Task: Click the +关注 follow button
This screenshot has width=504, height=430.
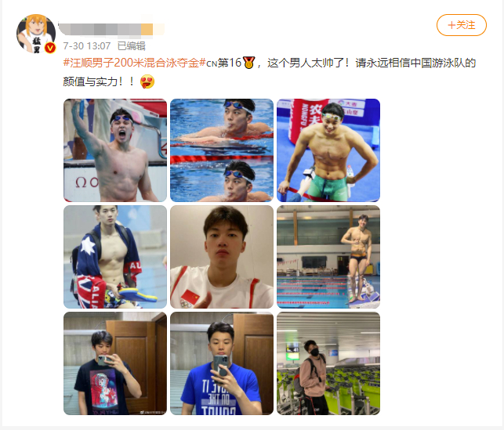Action: [461, 25]
